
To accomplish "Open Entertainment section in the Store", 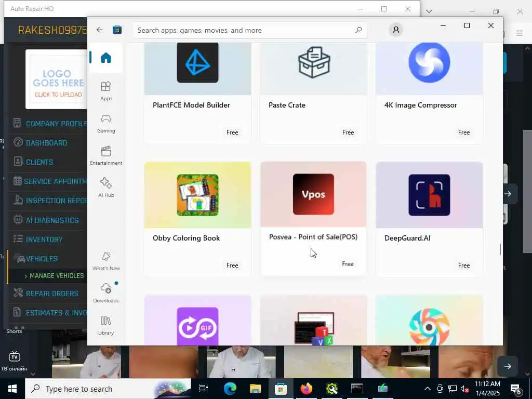I will click(x=106, y=155).
